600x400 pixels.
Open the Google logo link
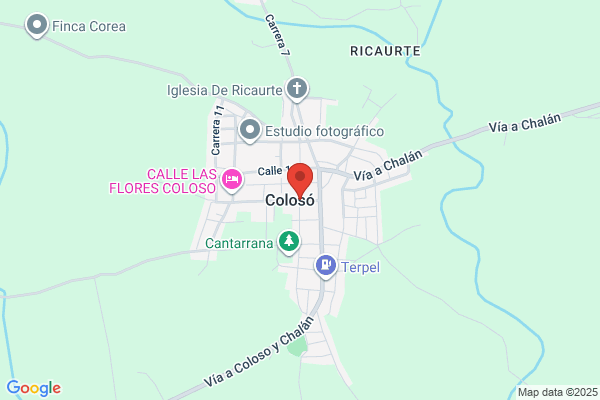[34, 388]
